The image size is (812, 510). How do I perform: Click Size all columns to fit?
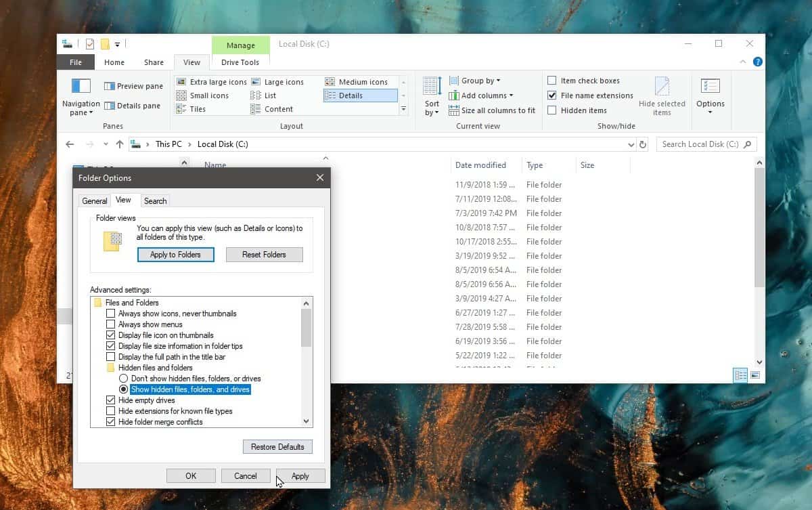pos(492,110)
